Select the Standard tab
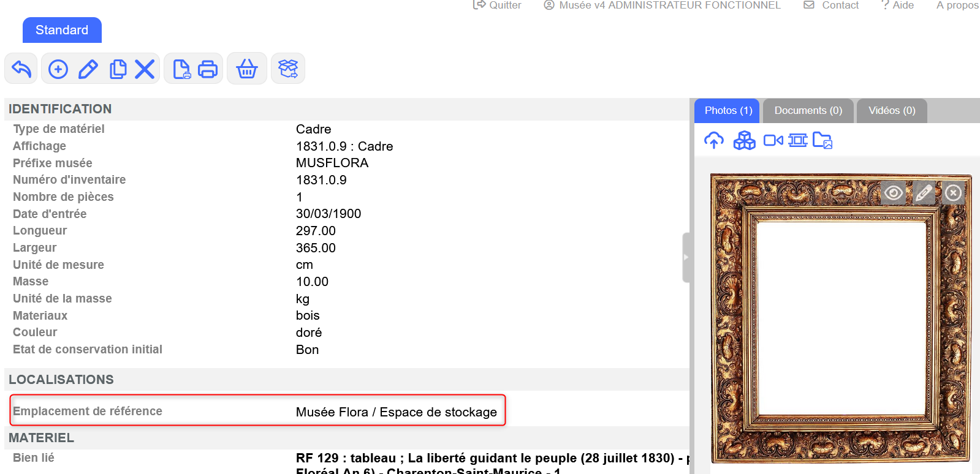Image resolution: width=980 pixels, height=474 pixels. point(62,30)
